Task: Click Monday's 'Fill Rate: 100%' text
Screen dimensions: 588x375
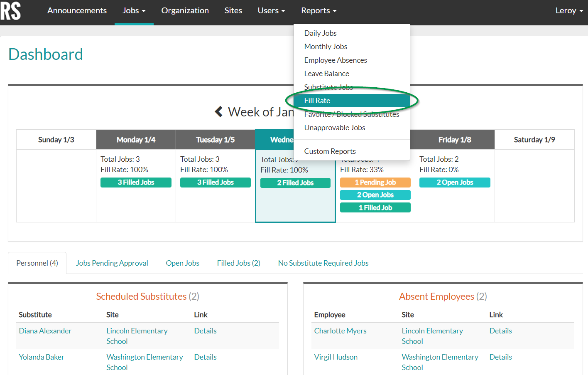Action: tap(125, 170)
